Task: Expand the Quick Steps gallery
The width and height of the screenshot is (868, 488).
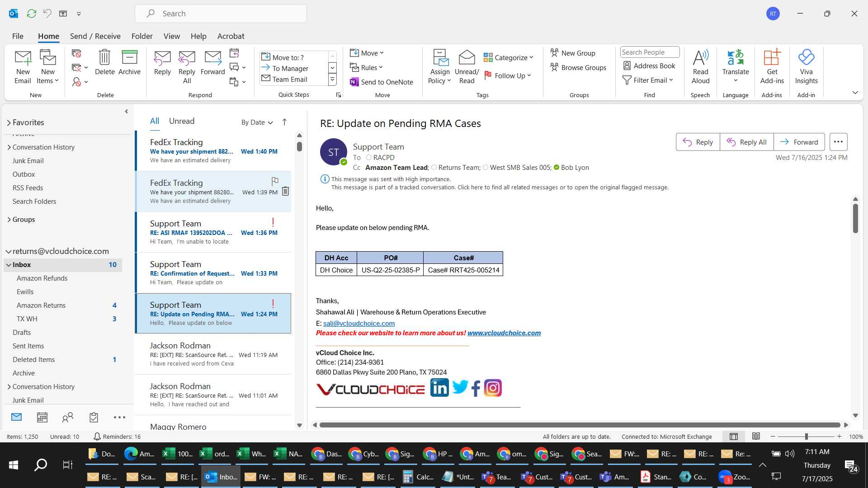Action: pyautogui.click(x=332, y=80)
